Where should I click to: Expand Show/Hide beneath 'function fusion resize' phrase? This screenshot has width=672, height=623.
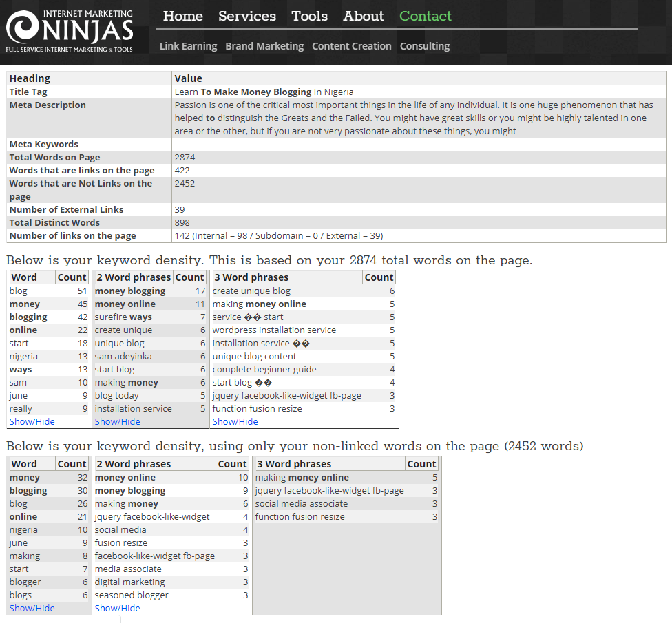point(235,421)
